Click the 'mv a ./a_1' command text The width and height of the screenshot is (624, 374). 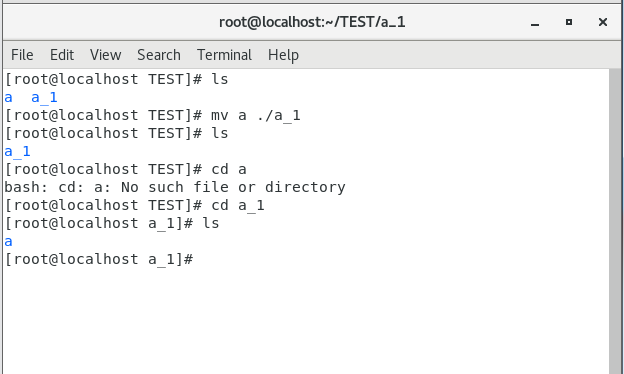[256, 116]
